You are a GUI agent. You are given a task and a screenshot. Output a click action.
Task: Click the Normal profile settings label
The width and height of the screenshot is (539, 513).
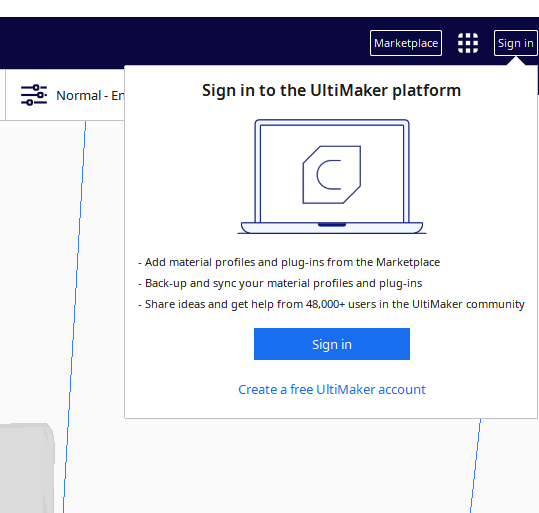[x=90, y=96]
